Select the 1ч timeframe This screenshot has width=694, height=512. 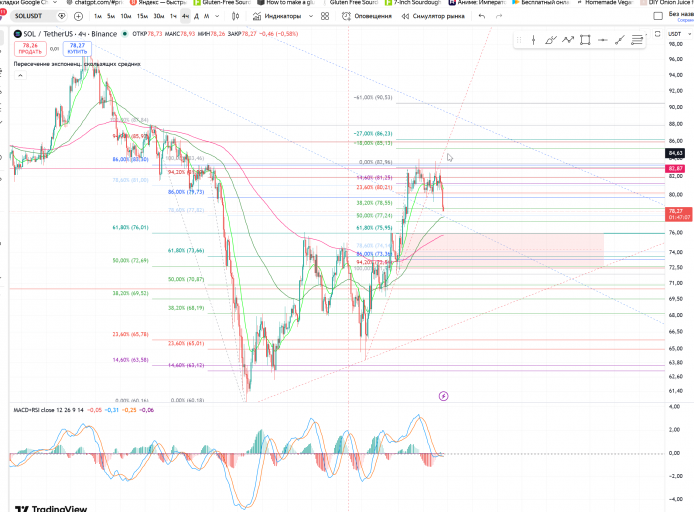coord(174,16)
